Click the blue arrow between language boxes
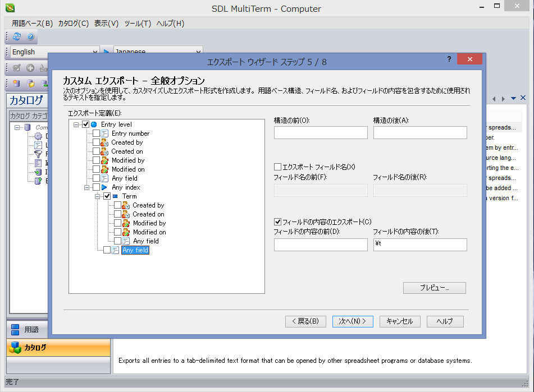534x392 pixels. tap(106, 52)
